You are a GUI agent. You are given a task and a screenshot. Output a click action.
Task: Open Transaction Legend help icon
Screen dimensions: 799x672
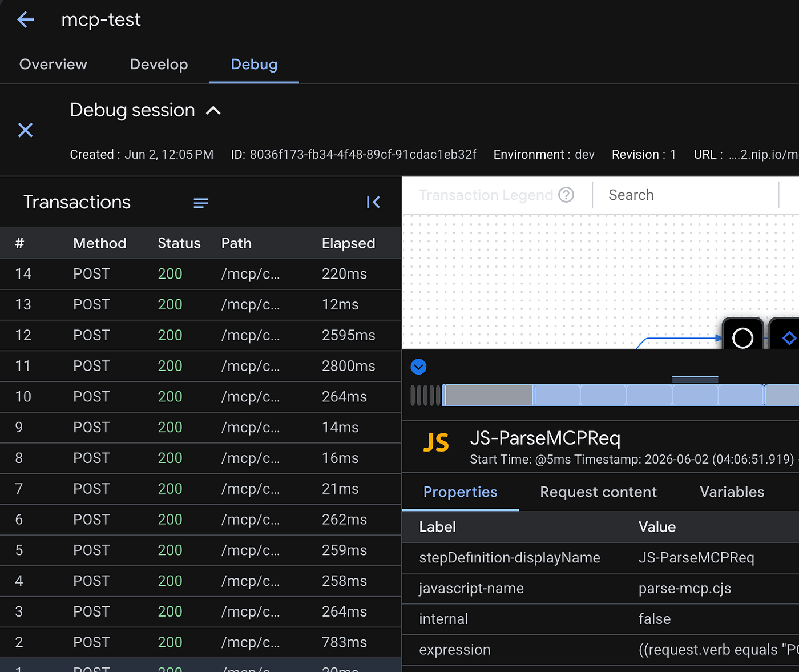(x=566, y=195)
